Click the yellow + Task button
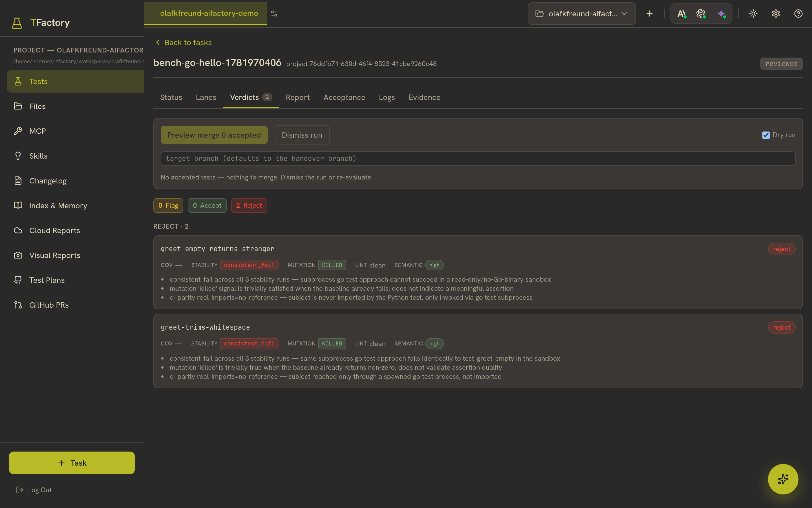This screenshot has width=812, height=508. (x=72, y=463)
